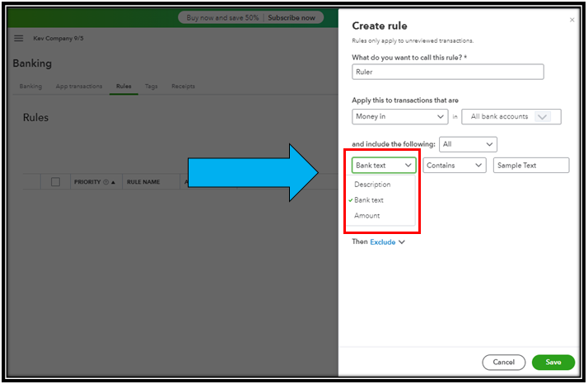Switch to the Banking tab
This screenshot has width=588, height=384.
(30, 87)
